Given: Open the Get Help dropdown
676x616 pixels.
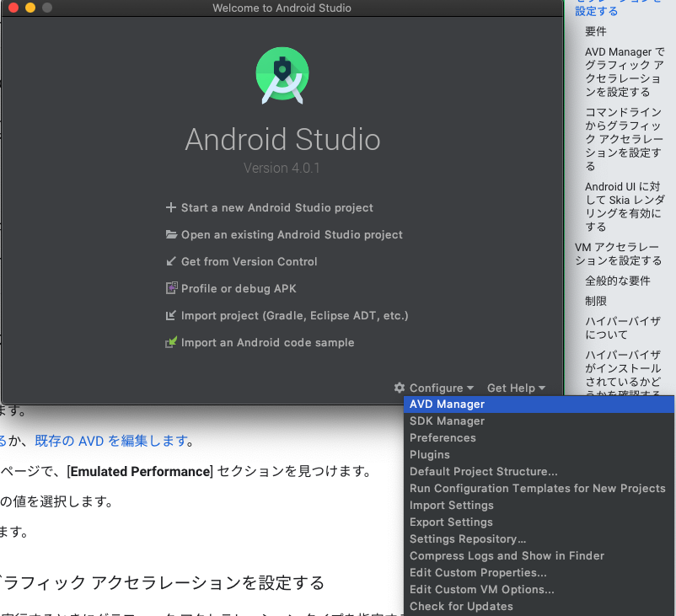Looking at the screenshot, I should pyautogui.click(x=516, y=388).
